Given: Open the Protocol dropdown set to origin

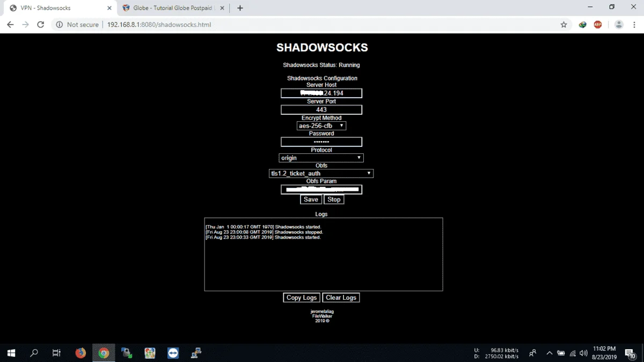Looking at the screenshot, I should [321, 158].
